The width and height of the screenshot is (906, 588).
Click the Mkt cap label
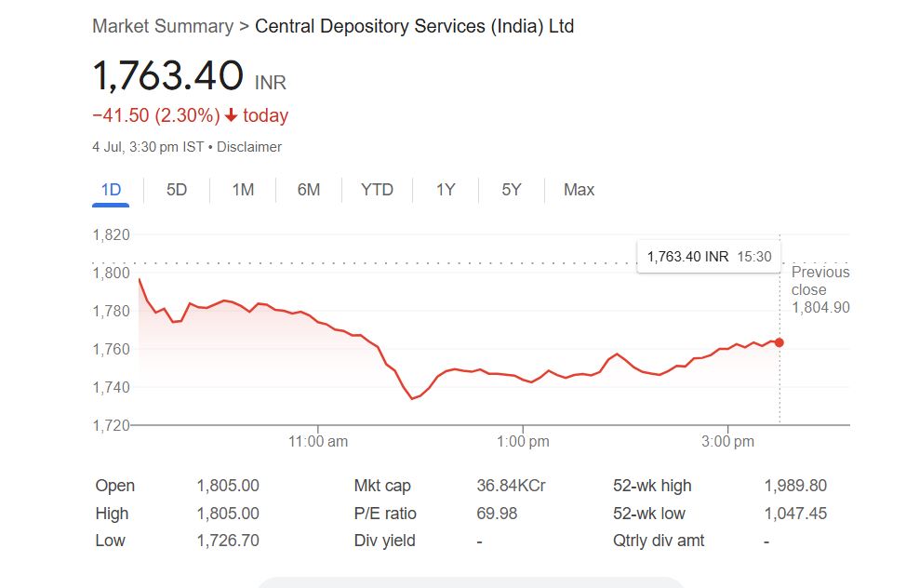click(x=382, y=486)
